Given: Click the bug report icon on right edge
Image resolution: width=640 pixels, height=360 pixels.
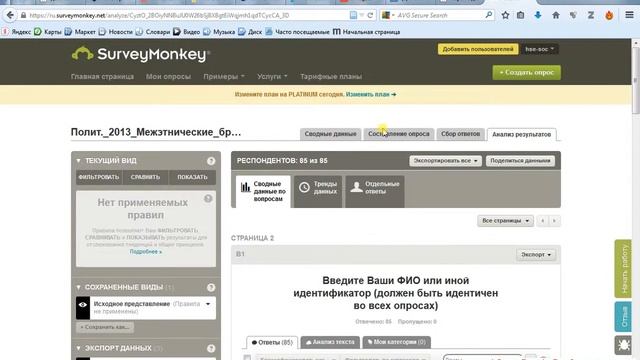Looking at the screenshot, I should (623, 345).
